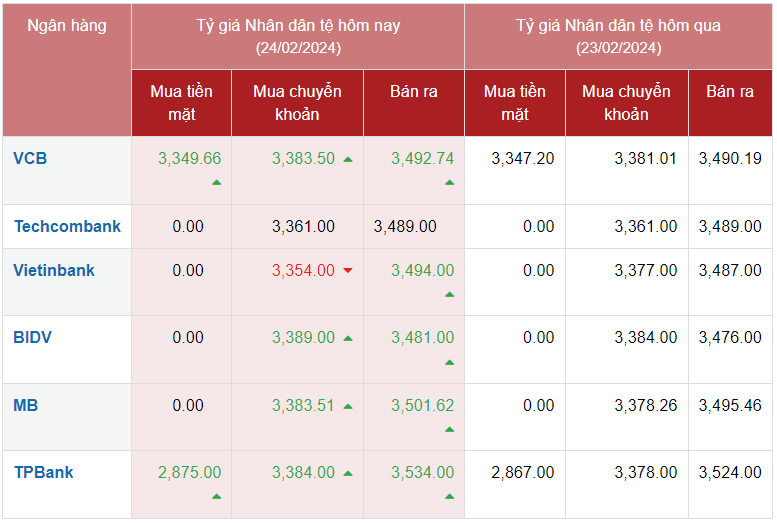This screenshot has height=524, width=777.
Task: Click green up arrow beside MB 3,383.51
Action: (x=348, y=406)
